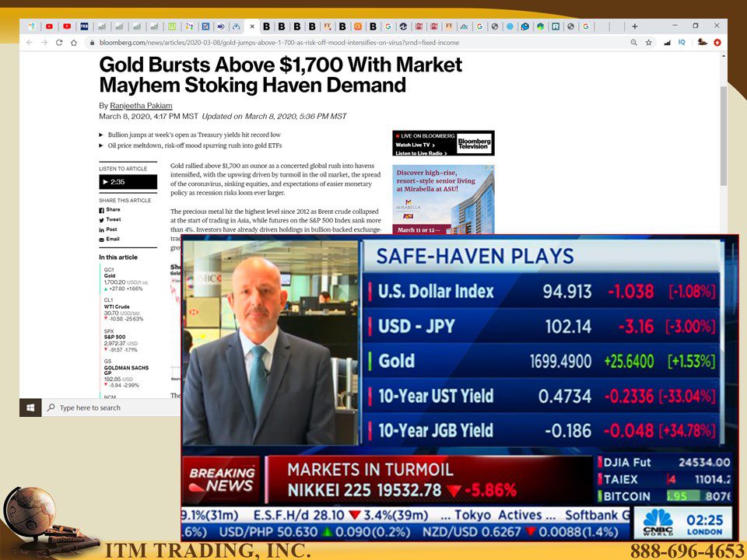Switch to the FRED tab
This screenshot has width=747, height=560.
pos(84,26)
